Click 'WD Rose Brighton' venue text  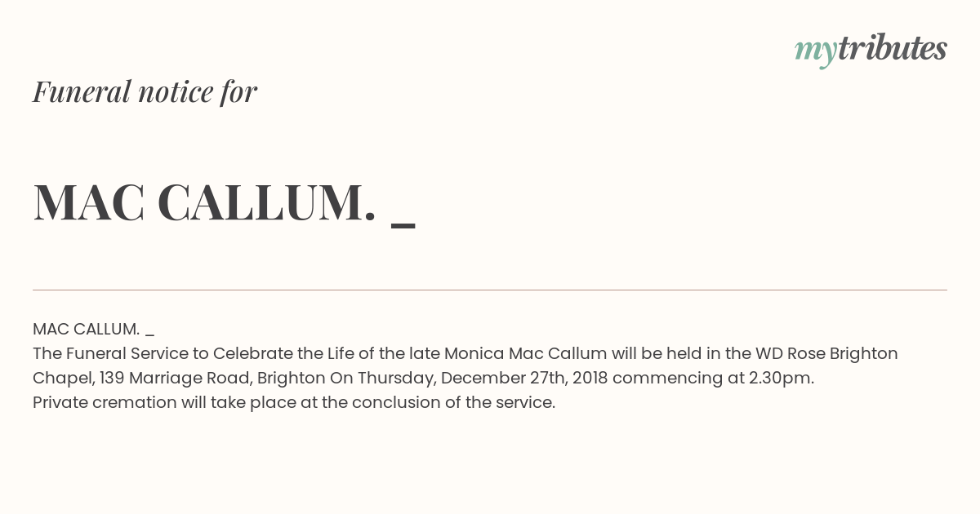(826, 353)
